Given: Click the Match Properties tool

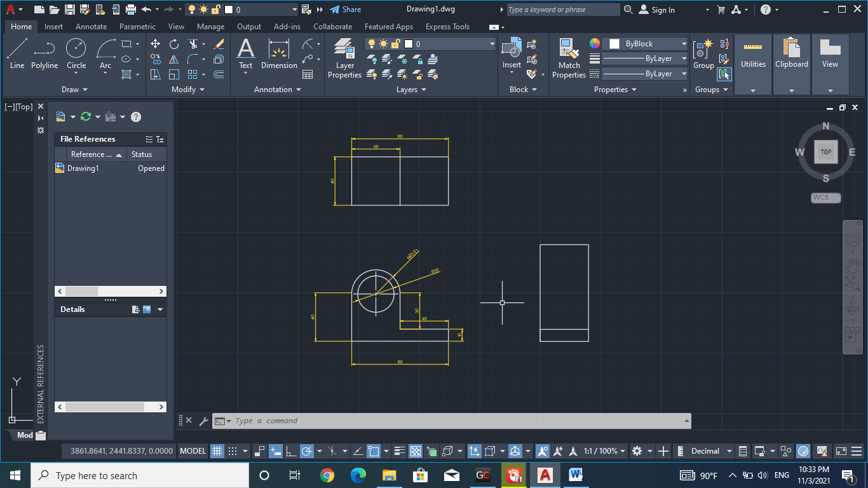Looking at the screenshot, I should pos(569,58).
